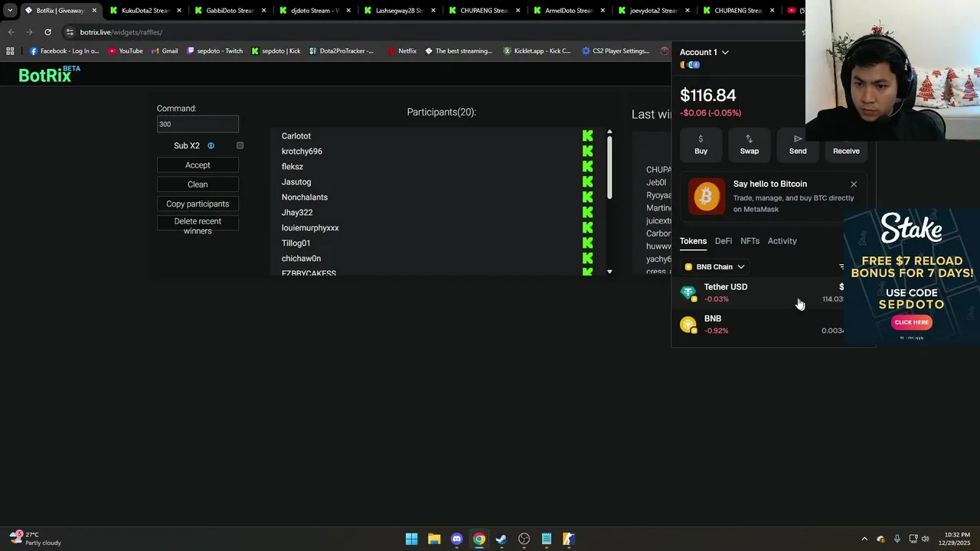Open the Account 1 dropdown in MetaMask
Image resolution: width=980 pixels, height=551 pixels.
coord(704,52)
